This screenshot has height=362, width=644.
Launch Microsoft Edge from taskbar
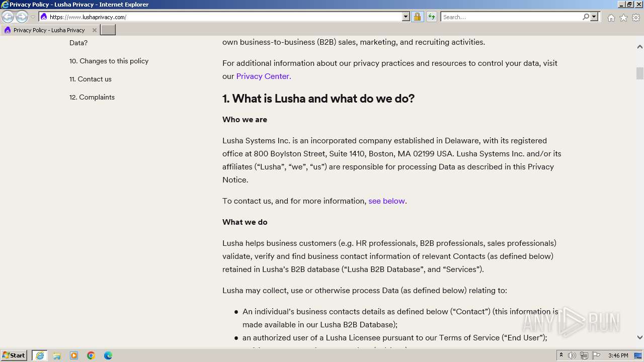[x=108, y=355]
